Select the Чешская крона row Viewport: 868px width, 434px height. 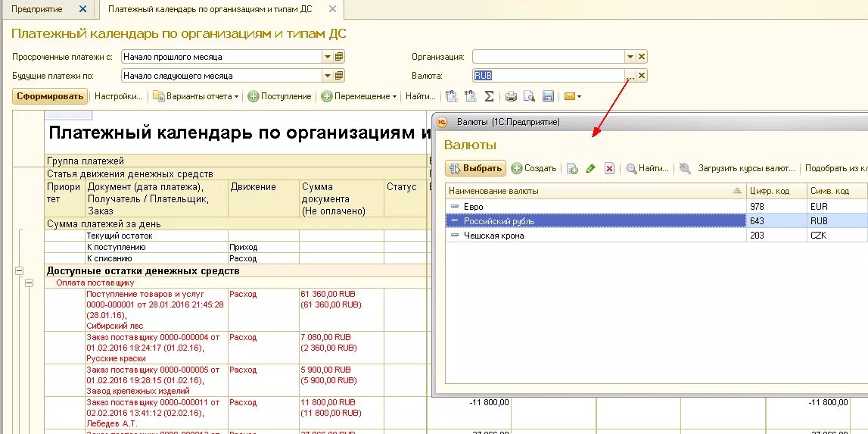click(x=657, y=235)
